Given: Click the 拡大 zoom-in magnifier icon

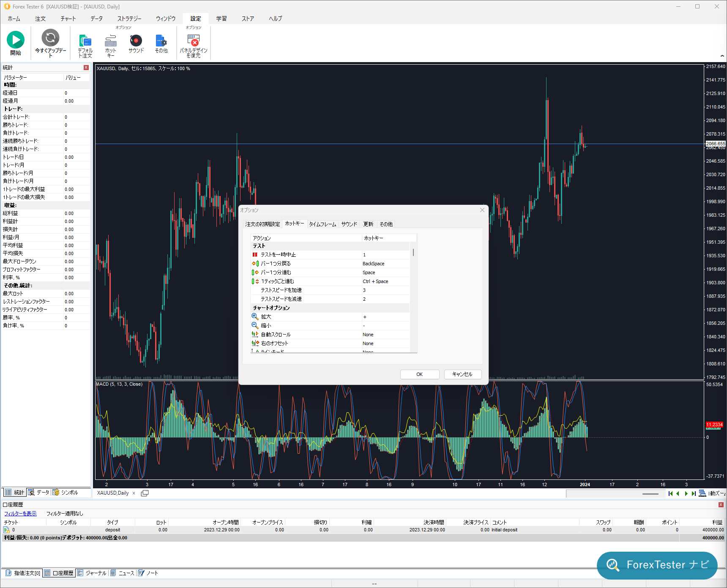Looking at the screenshot, I should coord(255,316).
